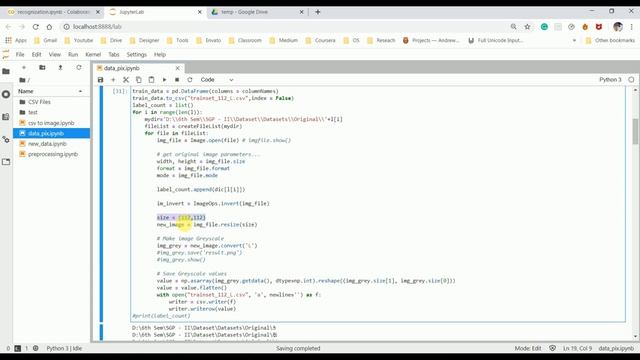Open browser zoom magnifier icon
This screenshot has height=360, width=640.
point(513,27)
